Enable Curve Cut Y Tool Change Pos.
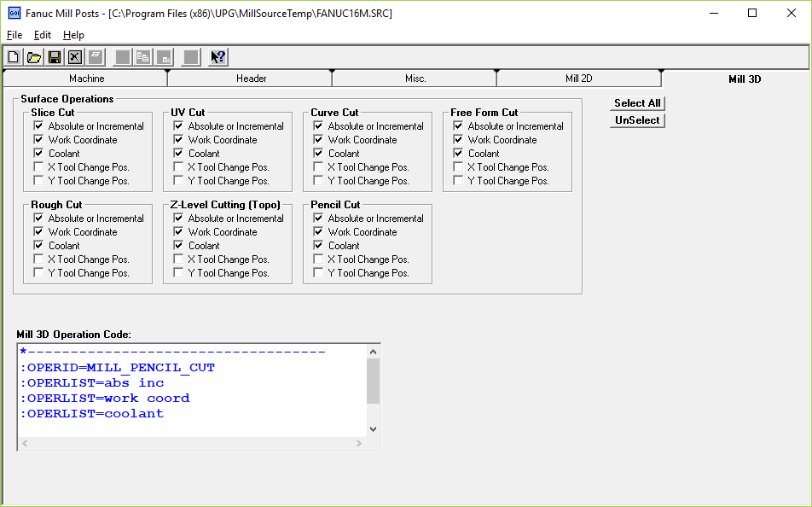Screen dimensions: 812x507 (x=318, y=180)
